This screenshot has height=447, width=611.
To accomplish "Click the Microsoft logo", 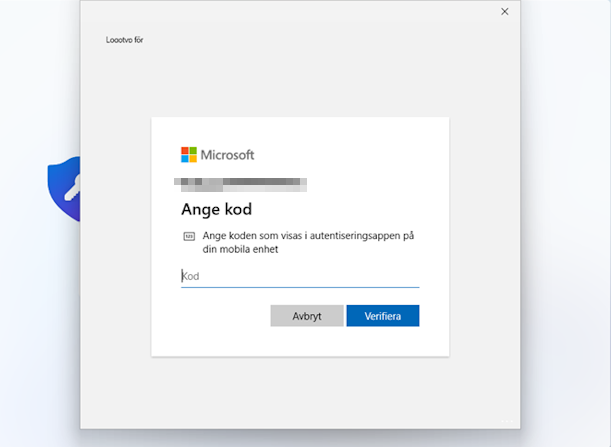I will click(217, 155).
